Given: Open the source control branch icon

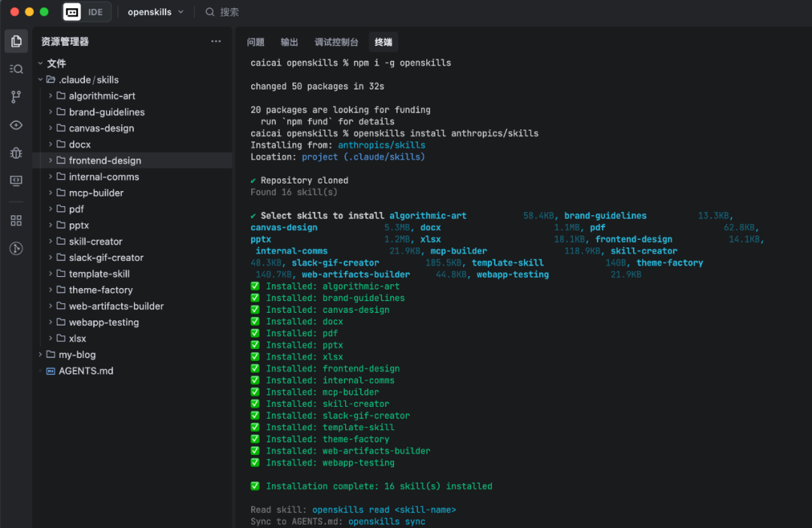Looking at the screenshot, I should coord(16,97).
